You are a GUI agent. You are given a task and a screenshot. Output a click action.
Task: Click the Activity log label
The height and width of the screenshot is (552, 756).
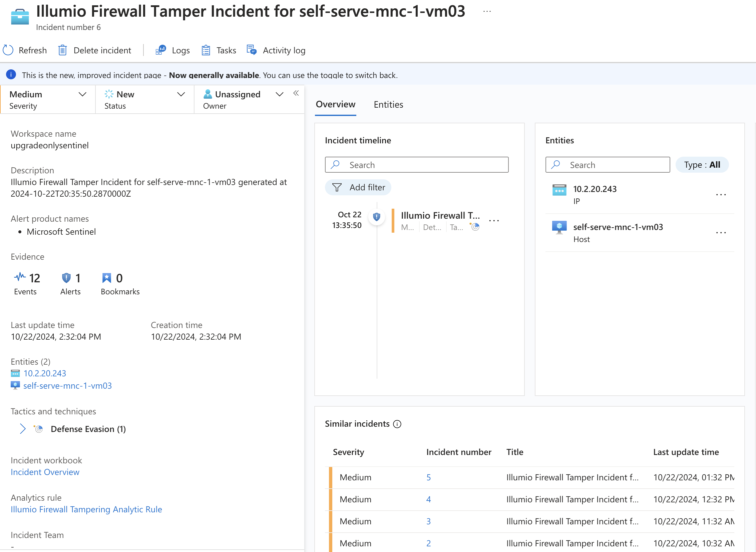[x=284, y=50]
